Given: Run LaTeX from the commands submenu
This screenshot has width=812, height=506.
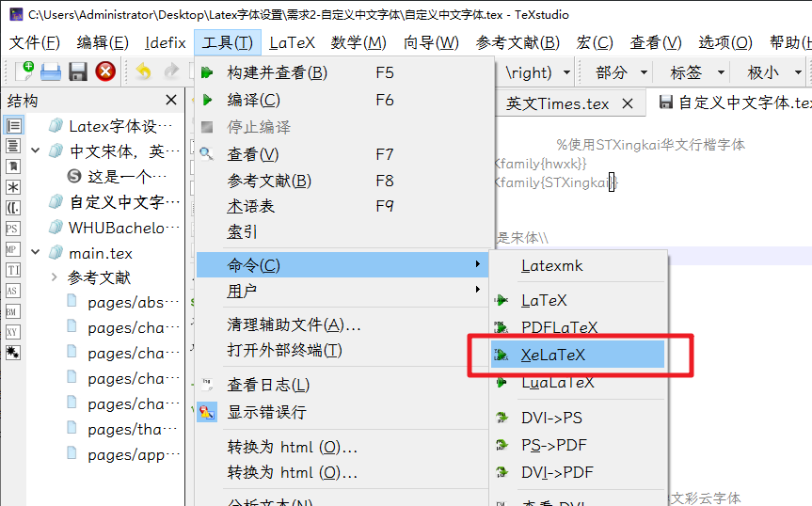Looking at the screenshot, I should (x=578, y=300).
